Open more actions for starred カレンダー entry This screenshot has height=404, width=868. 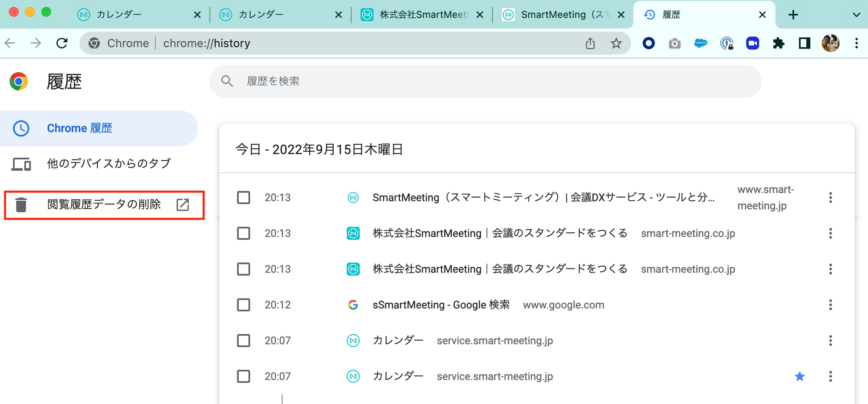[x=830, y=376]
